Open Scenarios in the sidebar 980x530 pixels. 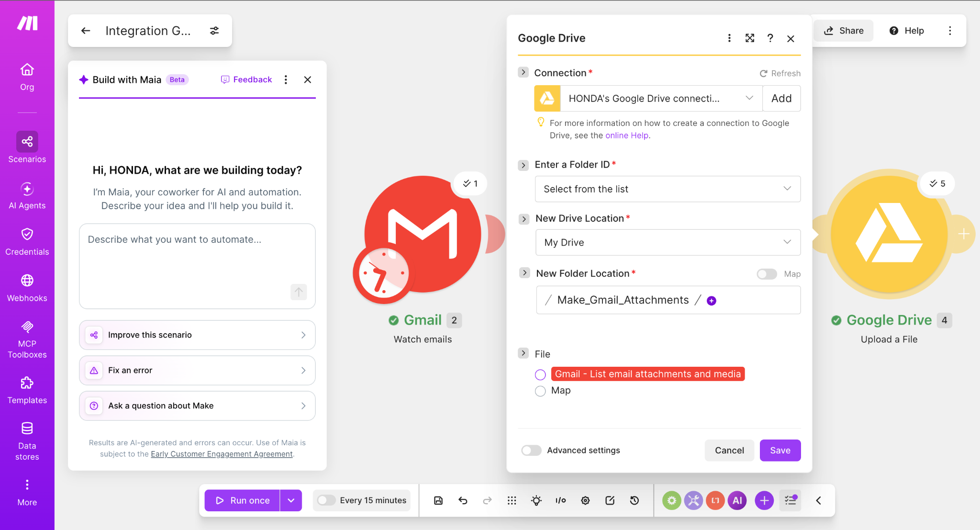click(x=27, y=147)
